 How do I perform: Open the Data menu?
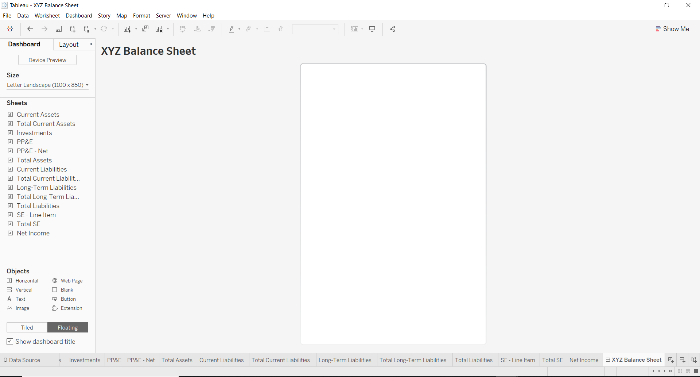(x=23, y=16)
